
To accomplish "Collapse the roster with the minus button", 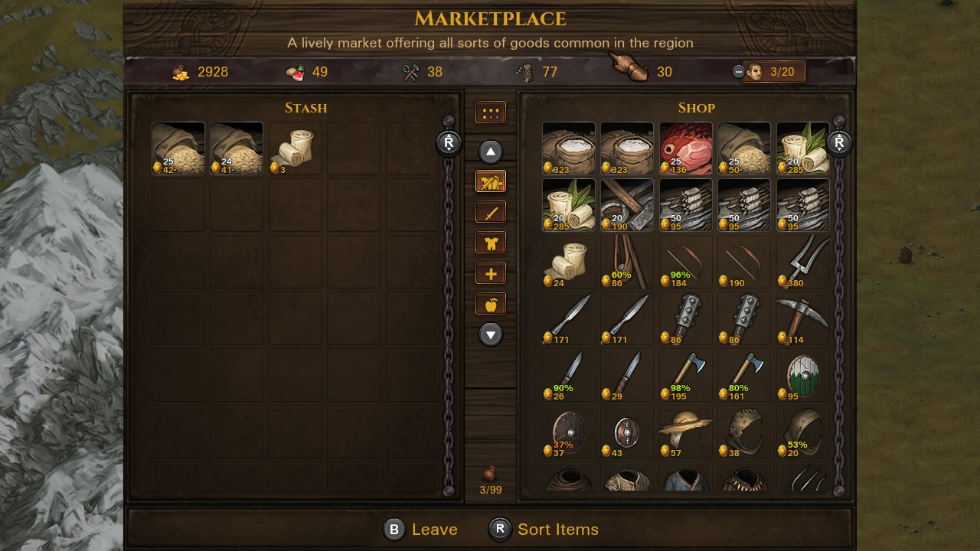I will [x=738, y=72].
